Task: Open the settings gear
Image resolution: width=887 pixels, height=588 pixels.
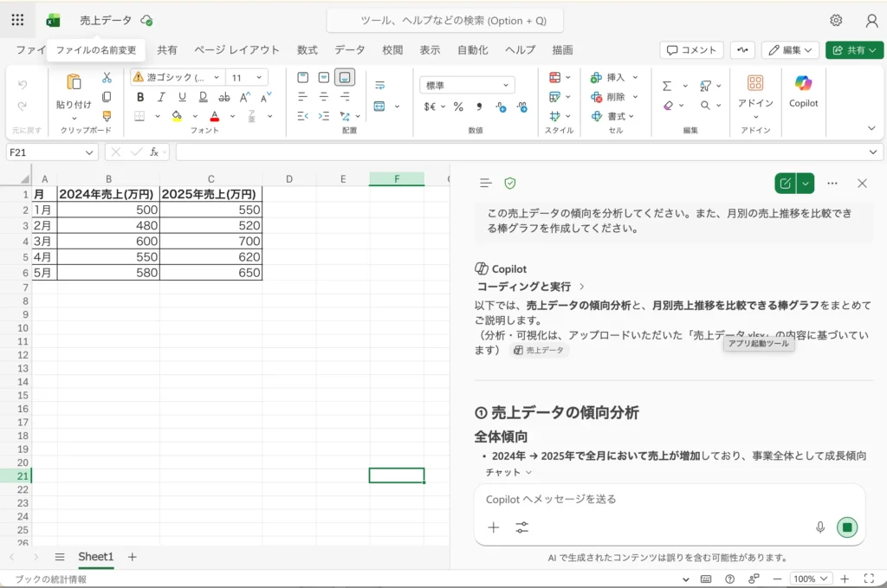Action: pos(836,21)
